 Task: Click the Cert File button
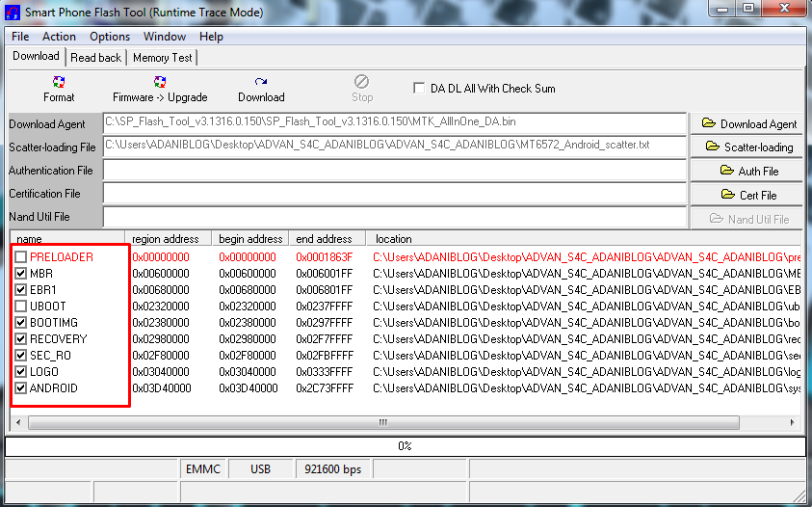pyautogui.click(x=747, y=195)
